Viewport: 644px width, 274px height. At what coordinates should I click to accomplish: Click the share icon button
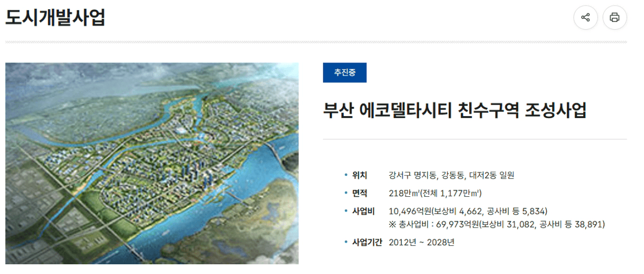pos(585,17)
